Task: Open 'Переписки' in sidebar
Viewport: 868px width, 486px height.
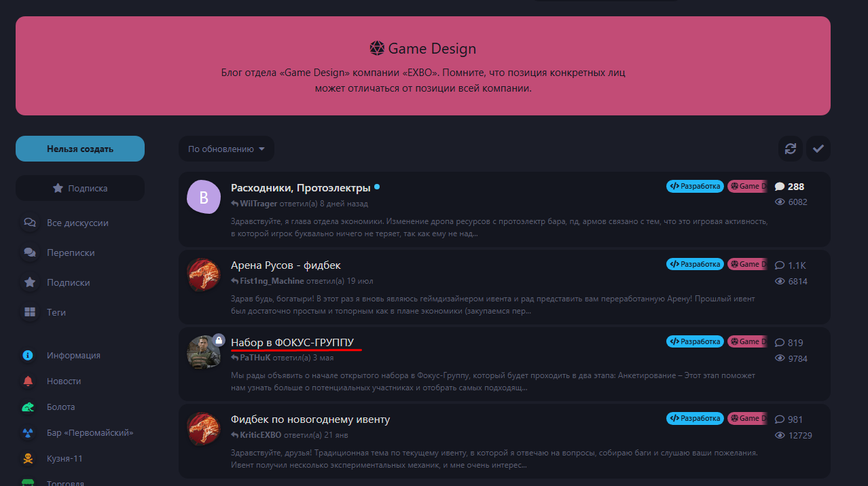Action: 71,253
